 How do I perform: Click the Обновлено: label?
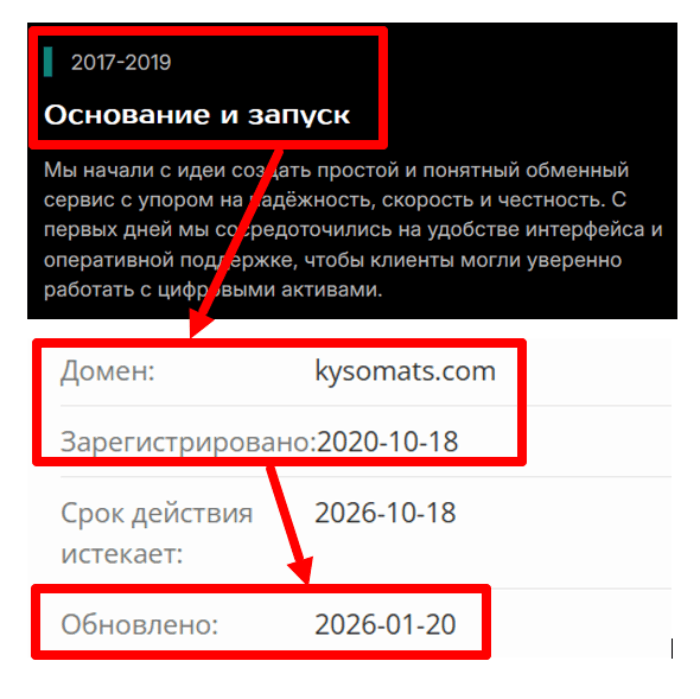(x=139, y=624)
